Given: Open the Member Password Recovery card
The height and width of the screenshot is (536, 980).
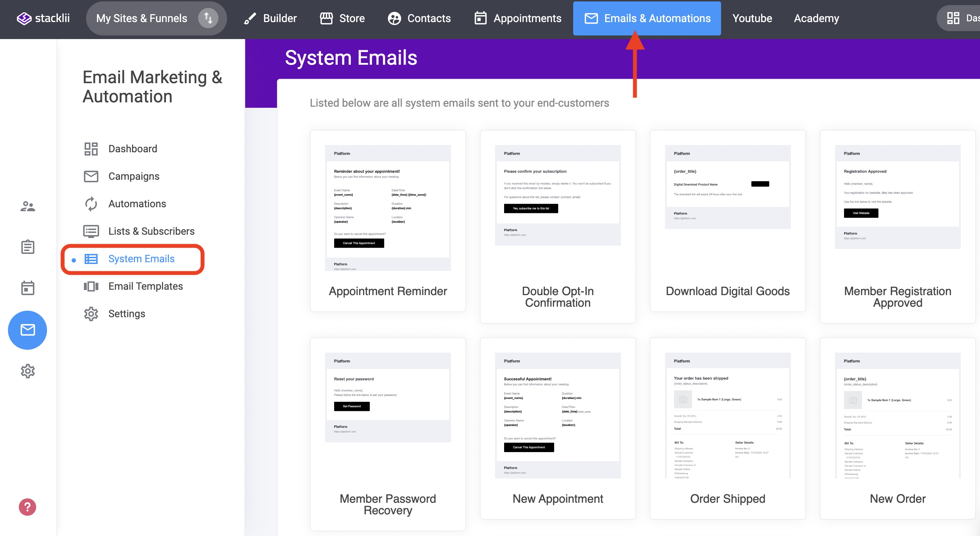Looking at the screenshot, I should pos(388,434).
